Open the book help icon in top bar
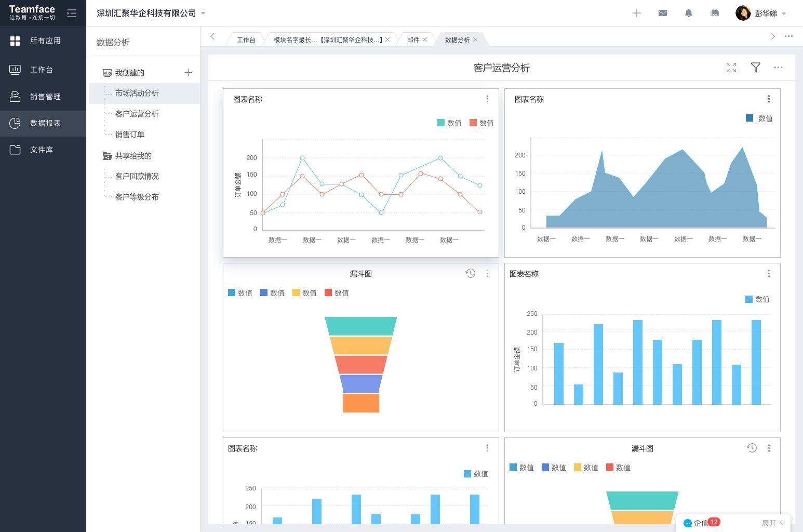803x532 pixels. (715, 14)
